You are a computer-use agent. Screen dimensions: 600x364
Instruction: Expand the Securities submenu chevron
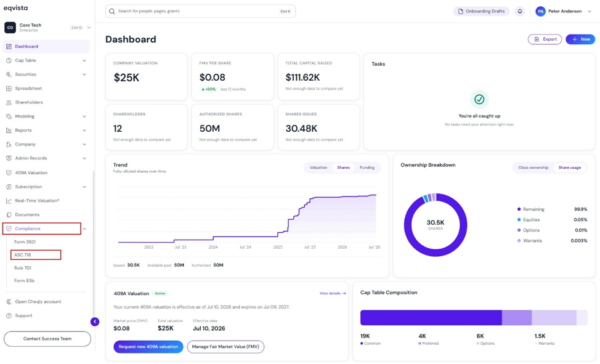click(84, 75)
